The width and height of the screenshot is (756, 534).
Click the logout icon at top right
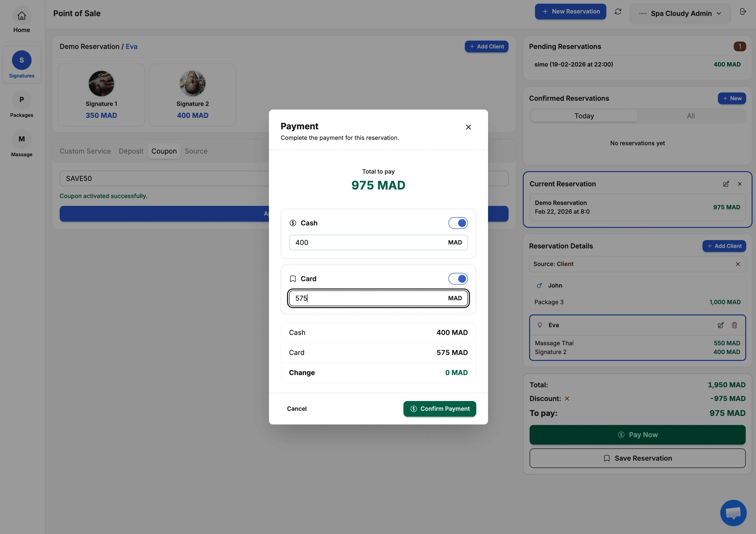click(x=743, y=11)
